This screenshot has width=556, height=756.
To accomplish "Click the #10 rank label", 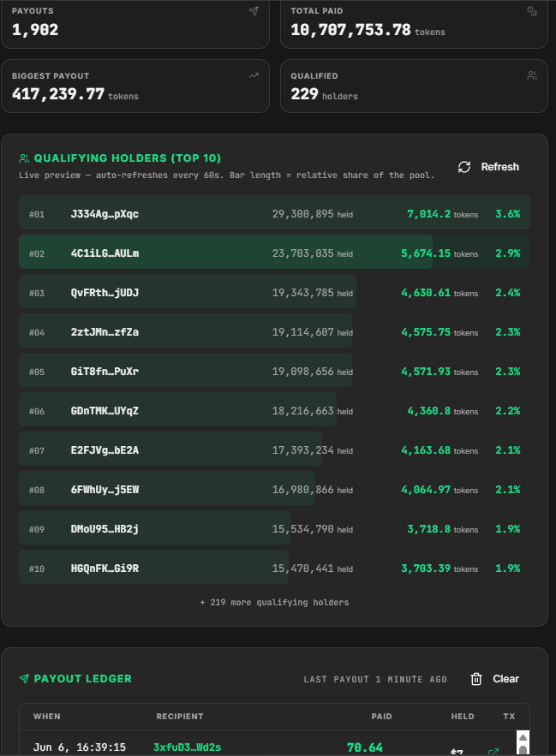I will point(37,569).
